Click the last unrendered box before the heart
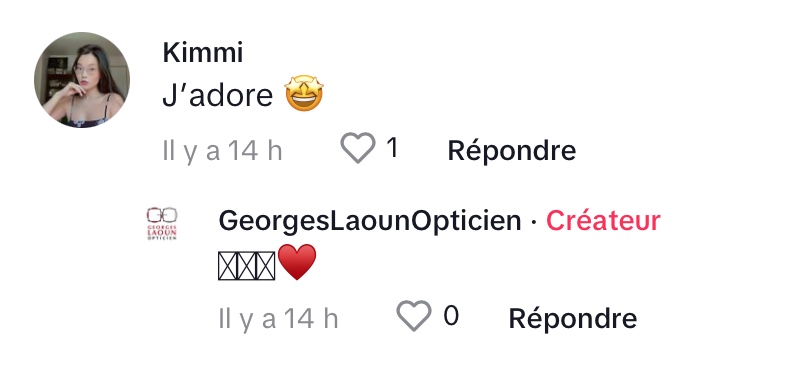 click(x=266, y=266)
